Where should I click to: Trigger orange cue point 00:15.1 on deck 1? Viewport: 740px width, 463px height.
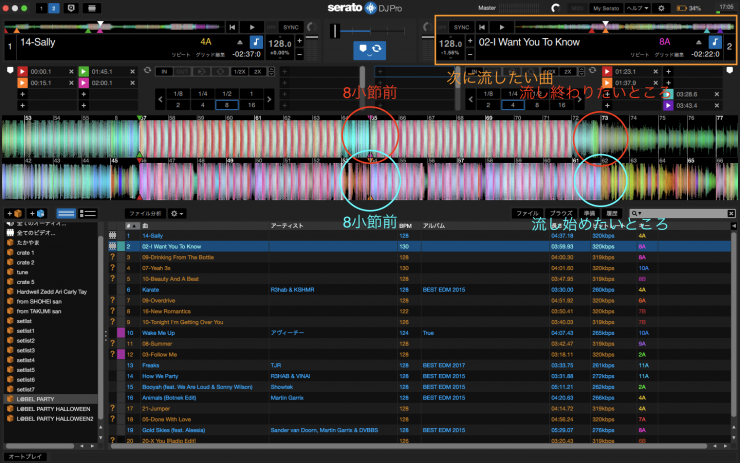pos(22,83)
